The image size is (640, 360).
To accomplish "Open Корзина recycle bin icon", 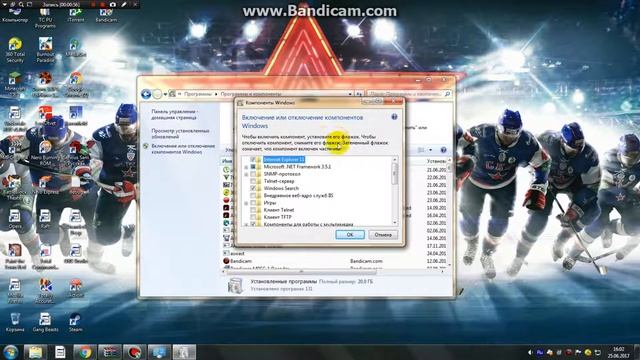I will pyautogui.click(x=15, y=322).
